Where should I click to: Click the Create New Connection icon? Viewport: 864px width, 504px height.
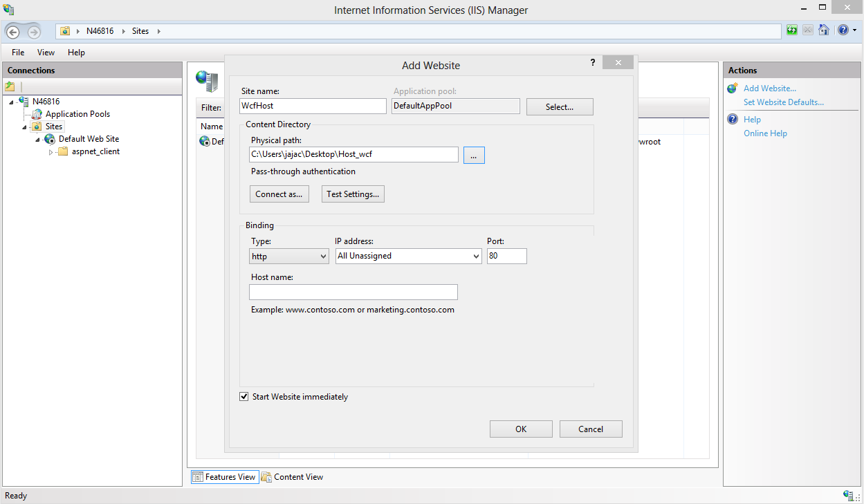click(x=9, y=86)
